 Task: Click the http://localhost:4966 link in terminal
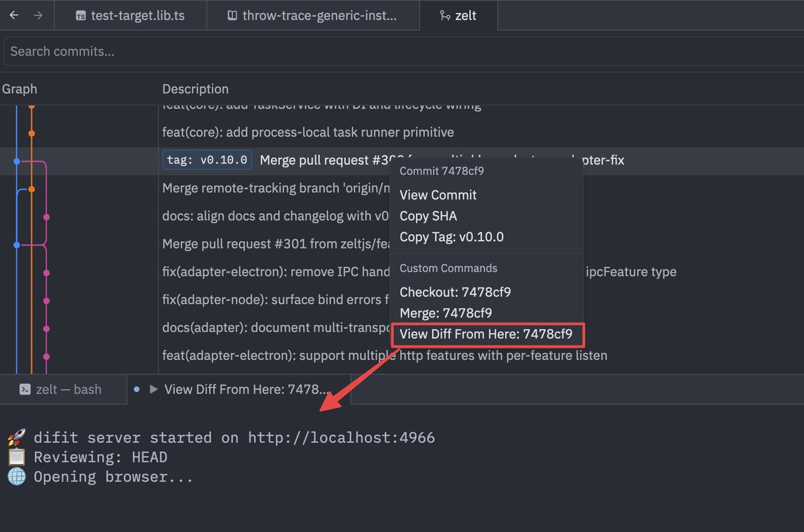[341, 438]
